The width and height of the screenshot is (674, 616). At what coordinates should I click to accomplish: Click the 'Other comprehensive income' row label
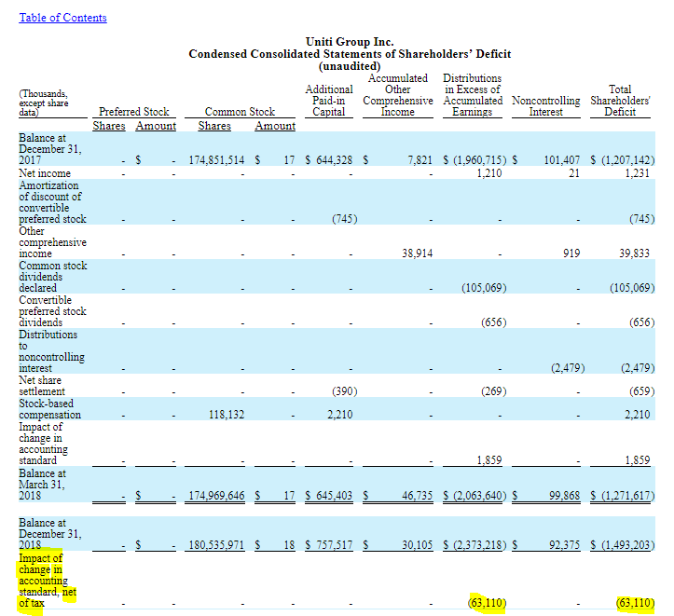click(x=52, y=242)
